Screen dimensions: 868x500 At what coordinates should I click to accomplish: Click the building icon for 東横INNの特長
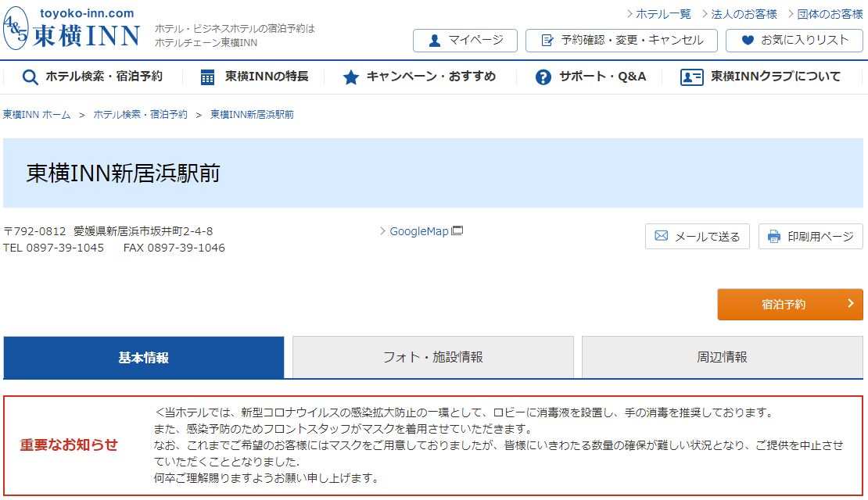point(207,77)
